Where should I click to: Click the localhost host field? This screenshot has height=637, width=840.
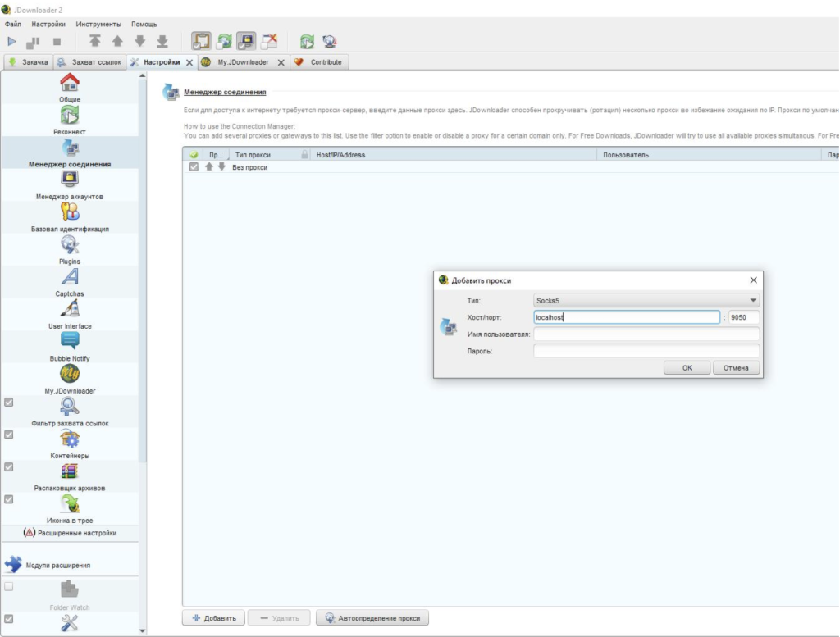pyautogui.click(x=627, y=317)
